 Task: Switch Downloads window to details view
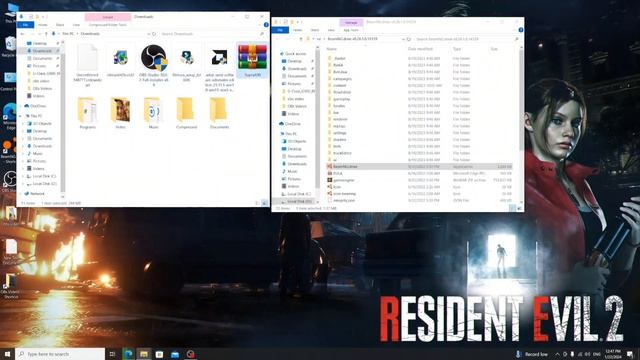[x=257, y=203]
